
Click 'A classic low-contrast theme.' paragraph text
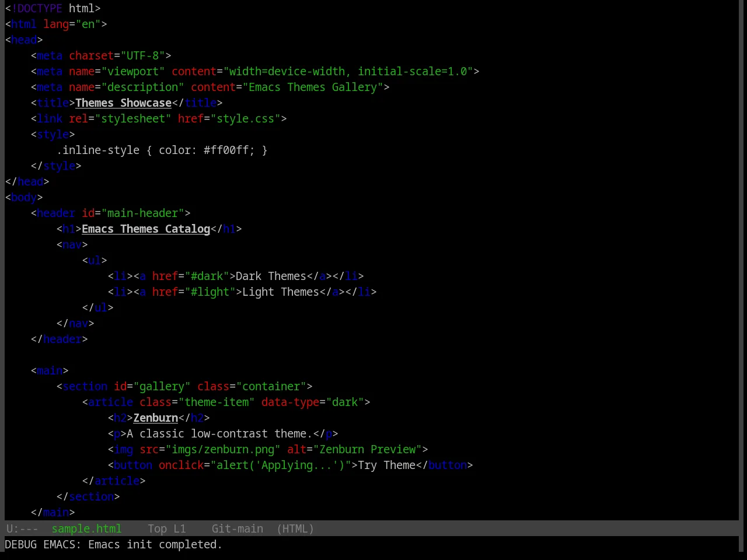click(219, 433)
